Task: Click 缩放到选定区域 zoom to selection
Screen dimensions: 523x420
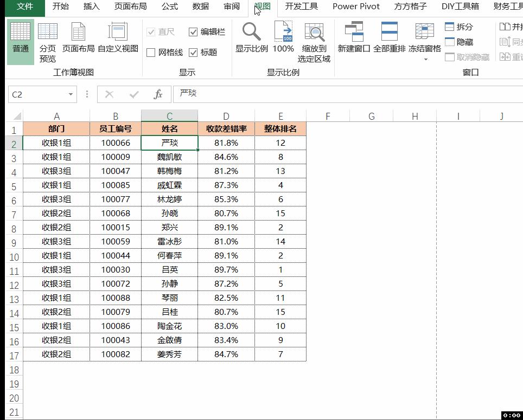Action: [x=314, y=42]
